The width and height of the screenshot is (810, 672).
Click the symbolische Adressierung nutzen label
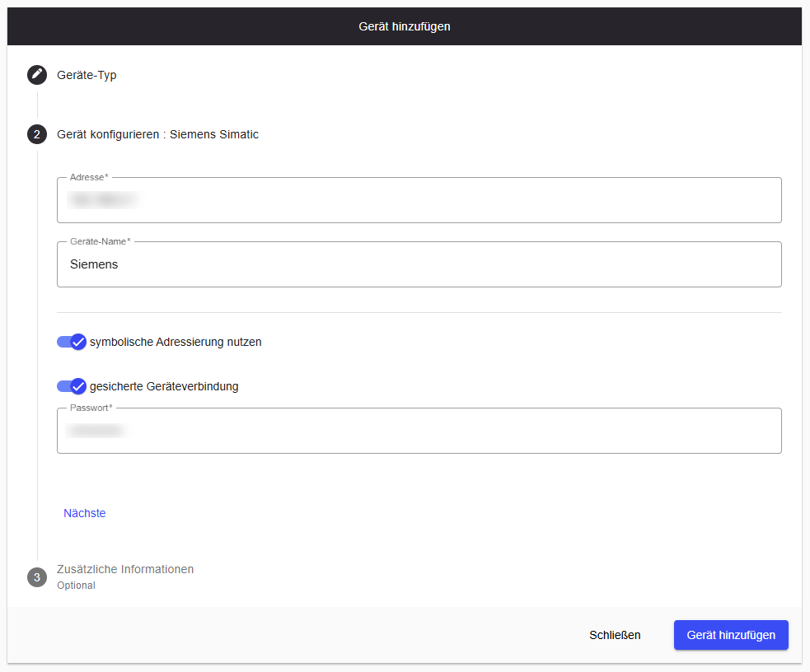[176, 342]
